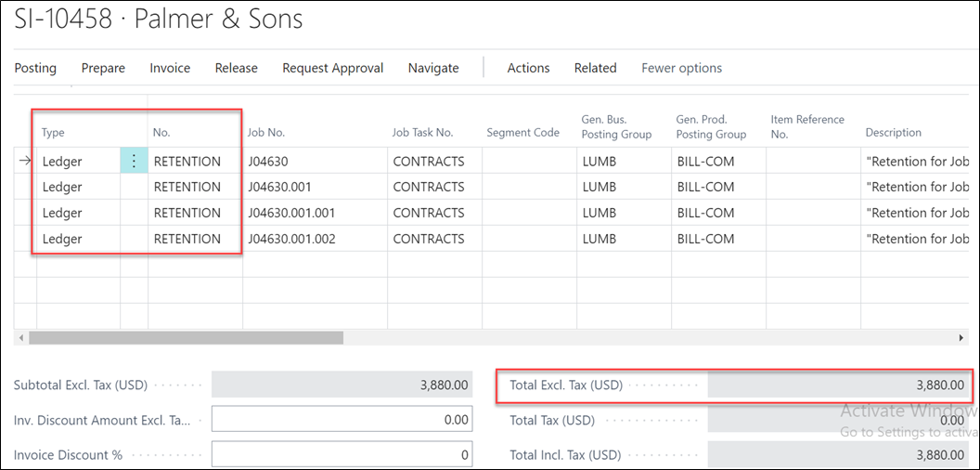Open the Release menu

236,68
